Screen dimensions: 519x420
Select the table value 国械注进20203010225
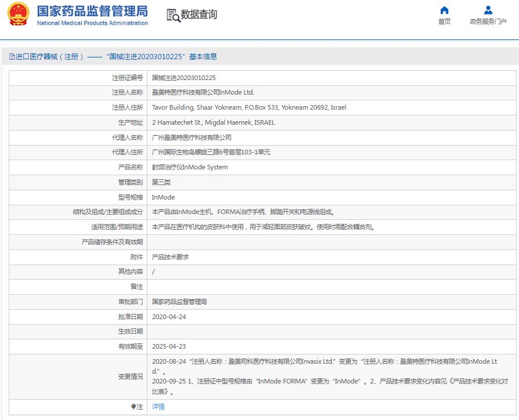tap(183, 78)
